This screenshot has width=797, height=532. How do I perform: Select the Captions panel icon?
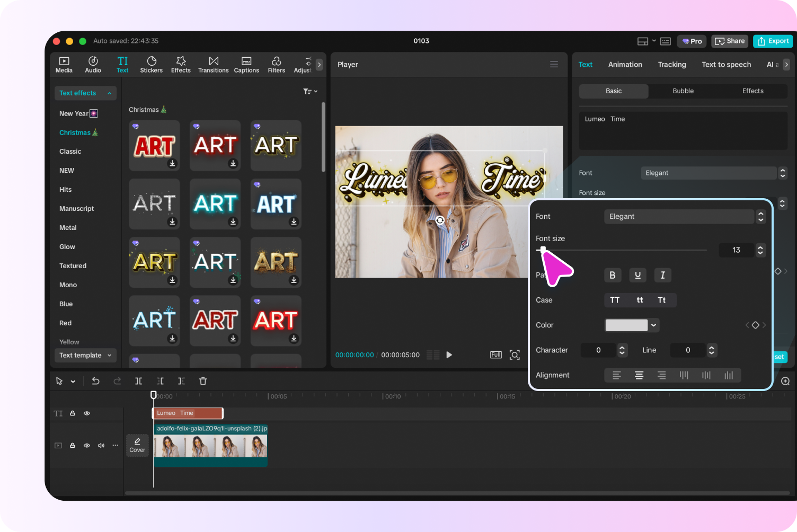pos(246,64)
